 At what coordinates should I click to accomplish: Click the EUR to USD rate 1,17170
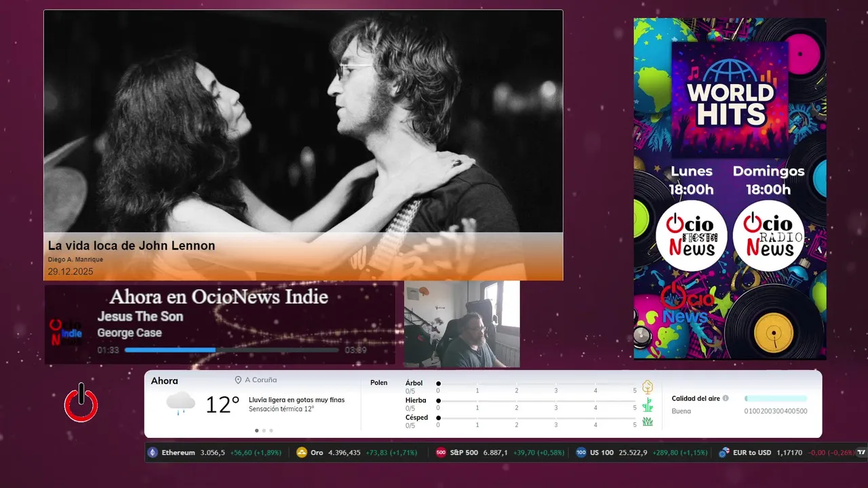(789, 453)
